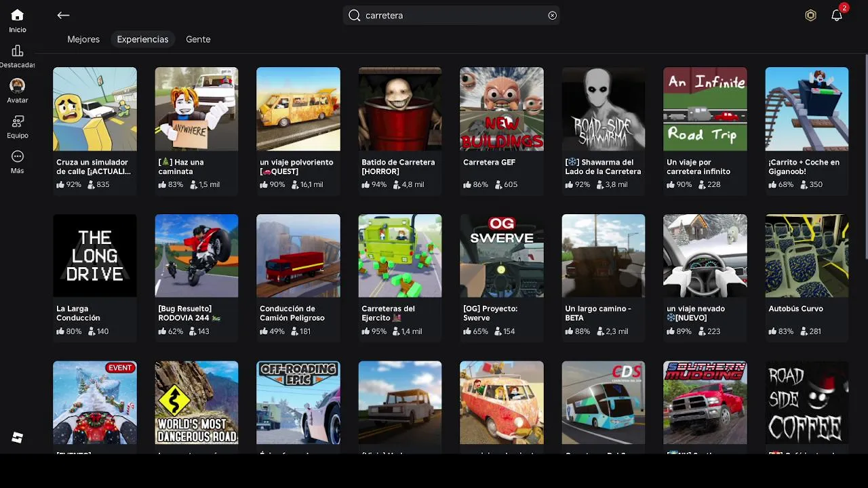Open the Robux hexagon icon

click(x=810, y=15)
